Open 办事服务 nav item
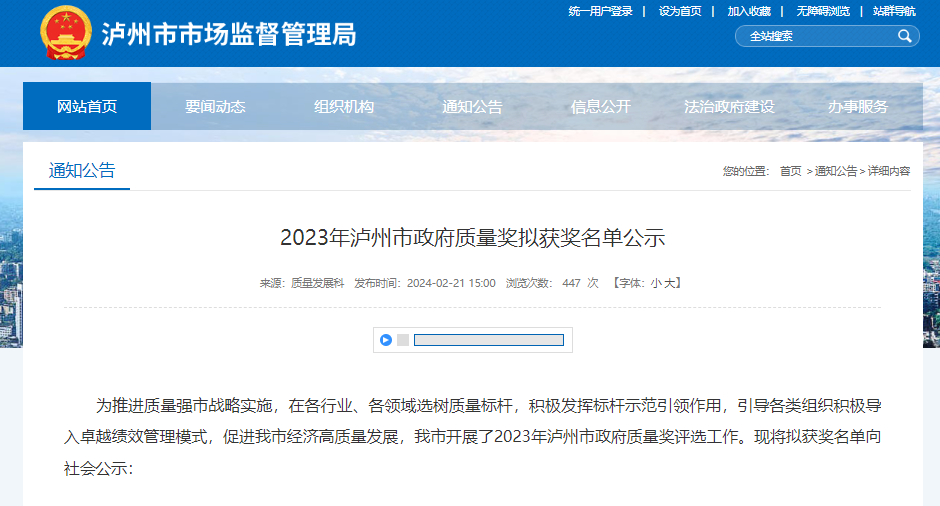The height and width of the screenshot is (506, 940). pyautogui.click(x=857, y=106)
